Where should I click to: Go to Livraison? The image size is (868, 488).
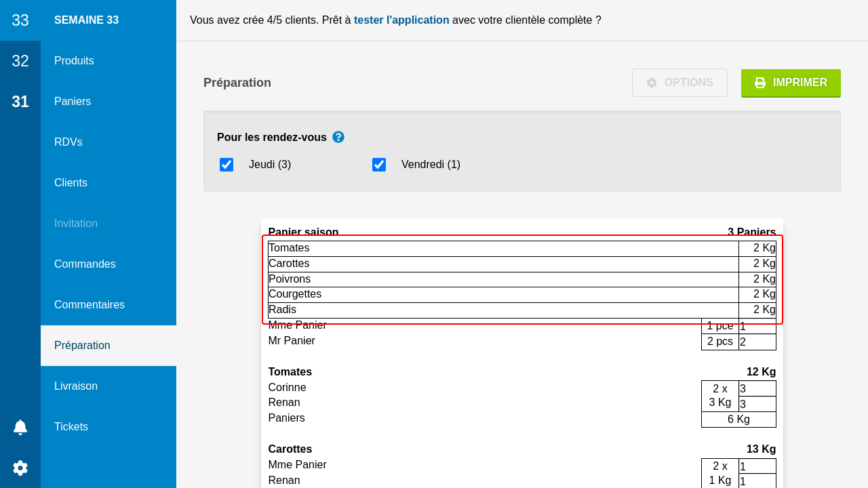(x=76, y=386)
